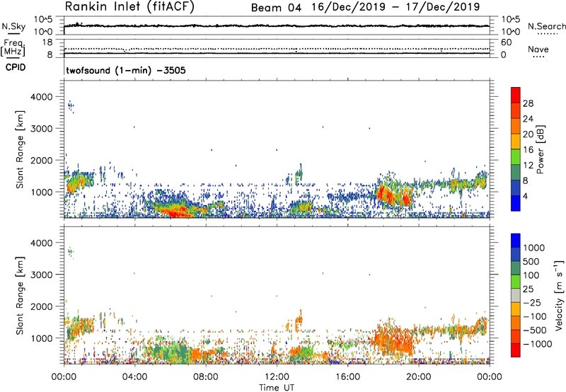Click the 'Velocity [m s-1]' colorbar title
Screen dimensions: 566x392
pos(559,296)
